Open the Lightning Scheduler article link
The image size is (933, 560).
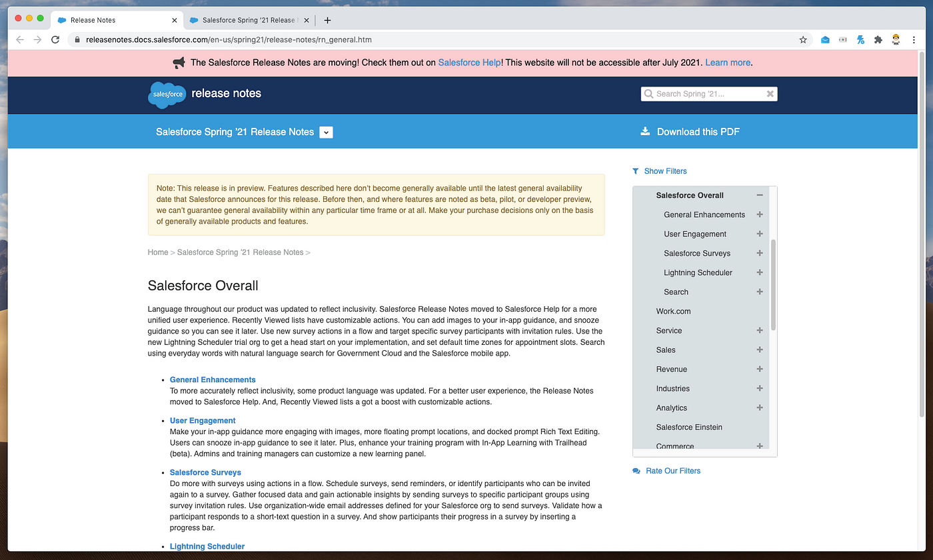(x=207, y=546)
